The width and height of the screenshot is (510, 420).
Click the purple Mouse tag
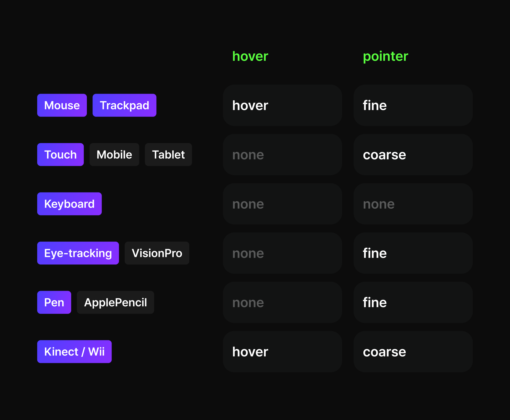pyautogui.click(x=62, y=105)
